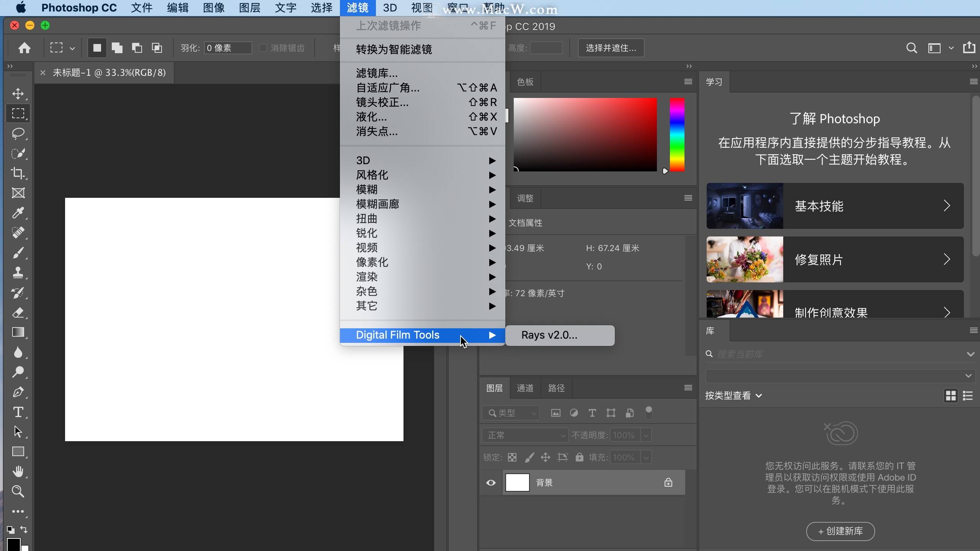Viewport: 980px width, 551px height.
Task: Click the 创建新库 button
Action: (x=840, y=531)
